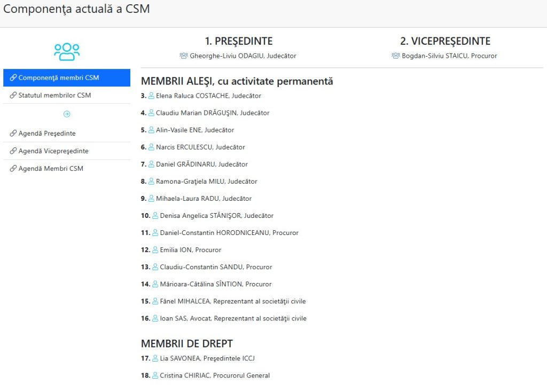Click person icon beside Daniel-Constantin HORODNICEANU
This screenshot has height=392, width=547.
[155, 233]
